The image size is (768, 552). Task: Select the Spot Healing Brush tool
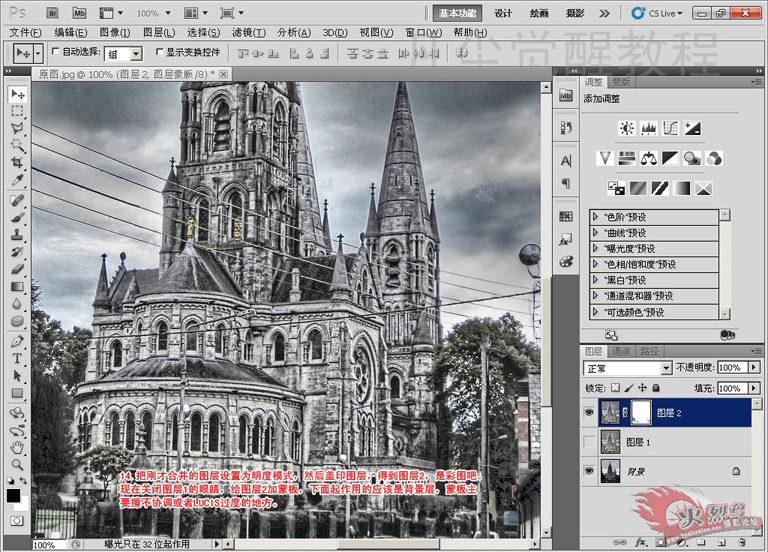(x=17, y=200)
